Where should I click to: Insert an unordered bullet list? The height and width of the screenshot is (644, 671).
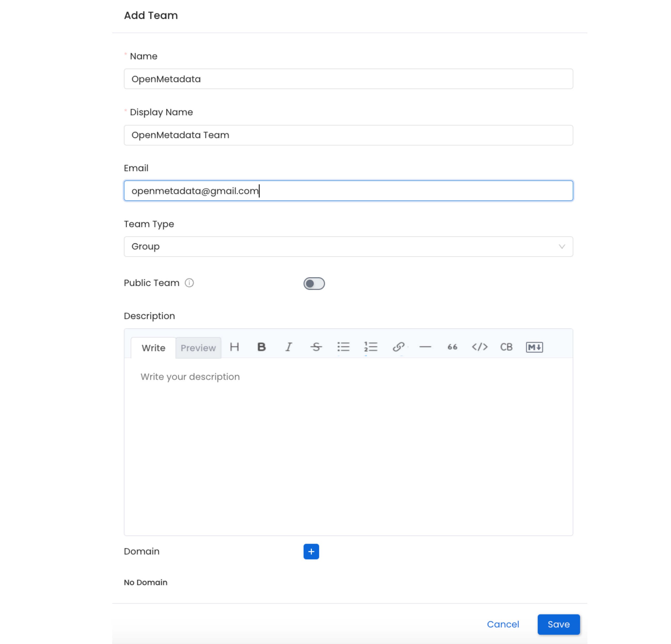tap(344, 347)
